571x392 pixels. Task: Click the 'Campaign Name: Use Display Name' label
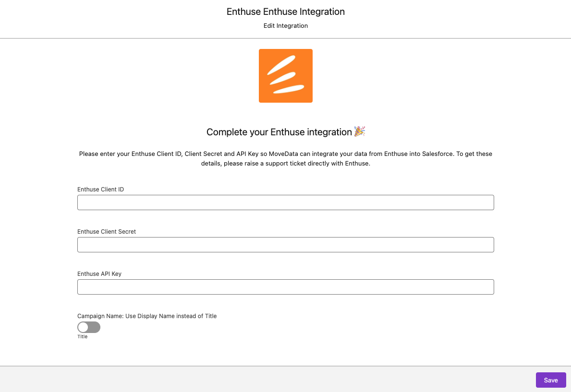[x=147, y=316]
